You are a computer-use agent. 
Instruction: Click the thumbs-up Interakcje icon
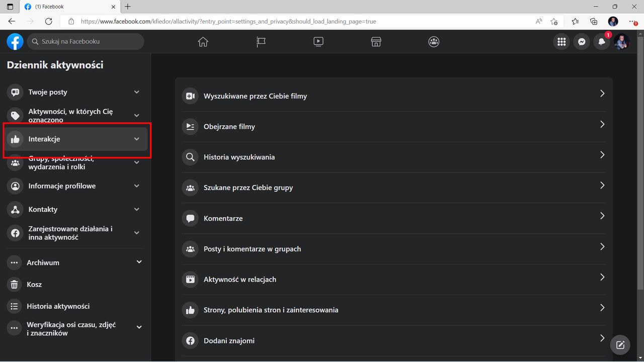(x=16, y=139)
